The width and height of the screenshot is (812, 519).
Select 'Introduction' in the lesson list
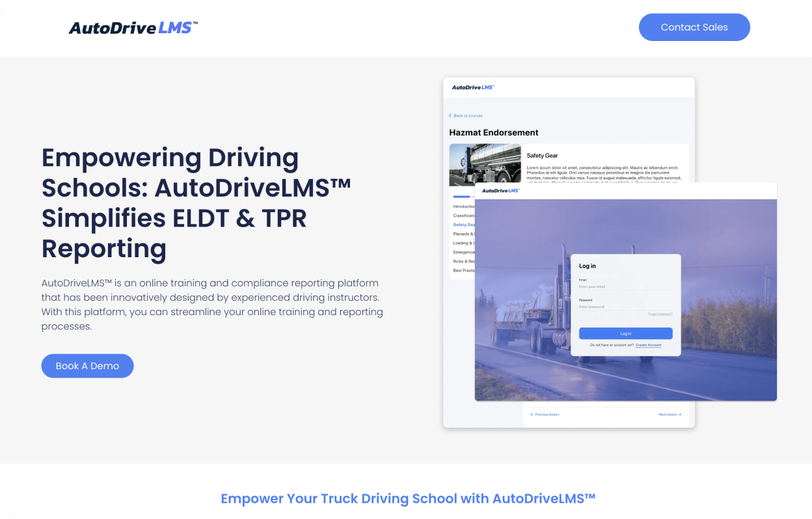[464, 206]
